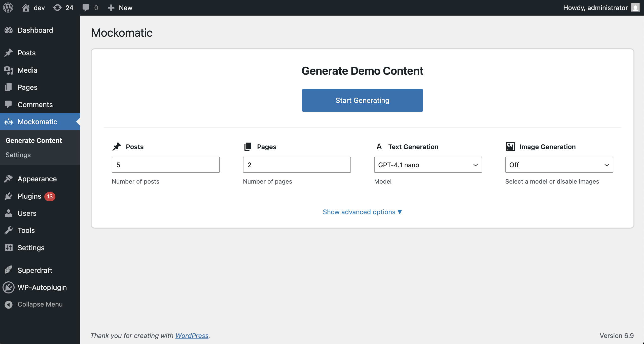Click the Media sidebar icon

9,70
